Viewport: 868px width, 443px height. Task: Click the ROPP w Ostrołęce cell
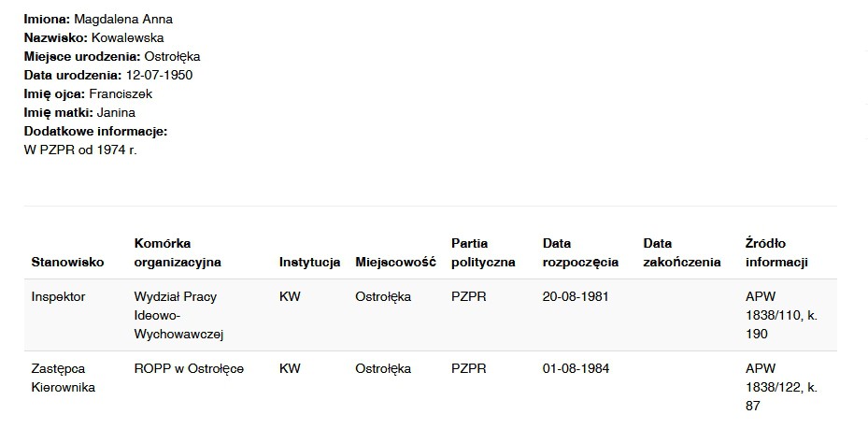(x=189, y=368)
